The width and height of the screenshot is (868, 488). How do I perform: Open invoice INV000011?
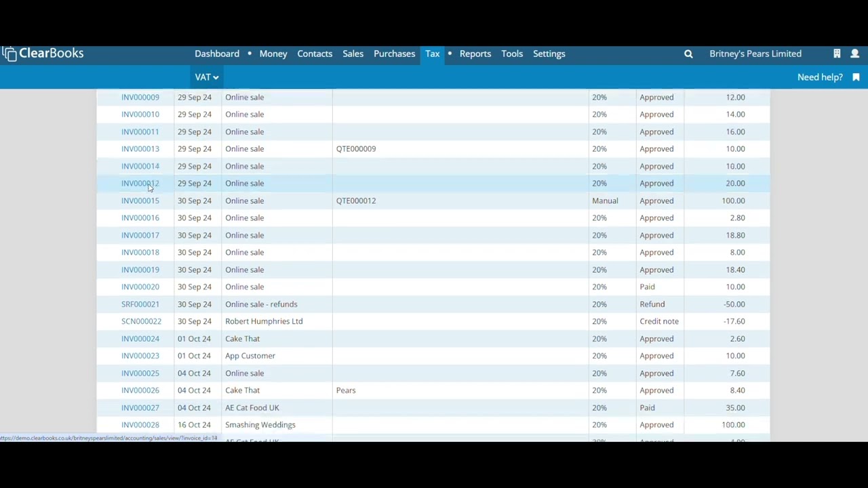click(x=140, y=131)
